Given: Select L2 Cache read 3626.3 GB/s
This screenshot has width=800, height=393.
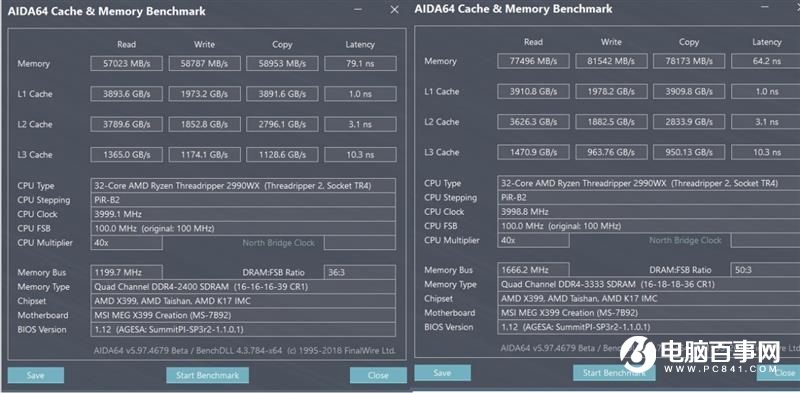Looking at the screenshot, I should pos(534,121).
